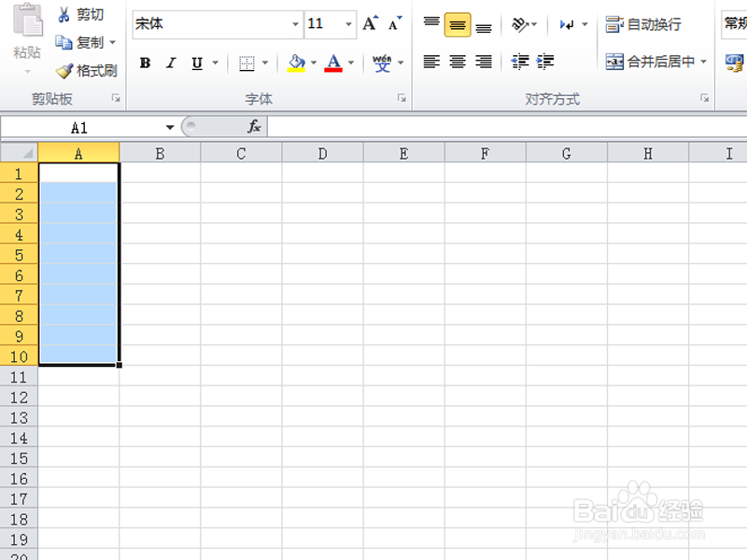This screenshot has width=747, height=560.
Task: Click the phonetic guide wén icon
Action: pos(382,63)
